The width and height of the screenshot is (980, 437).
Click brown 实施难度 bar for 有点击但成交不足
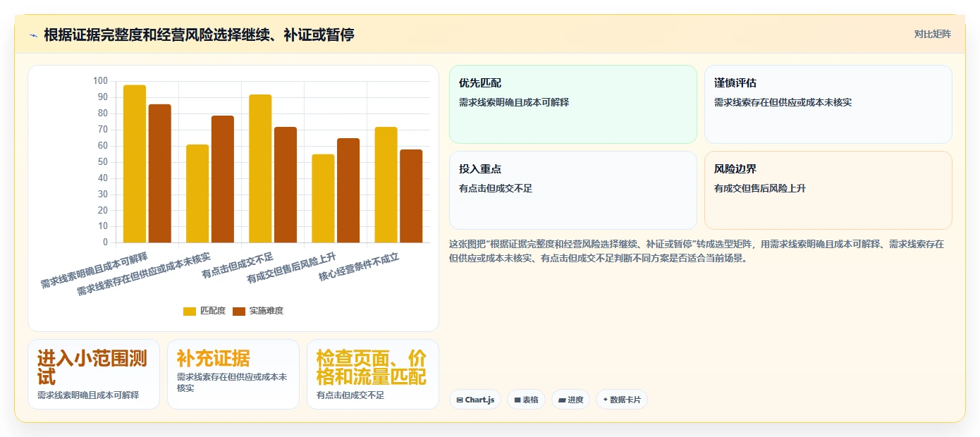(286, 185)
